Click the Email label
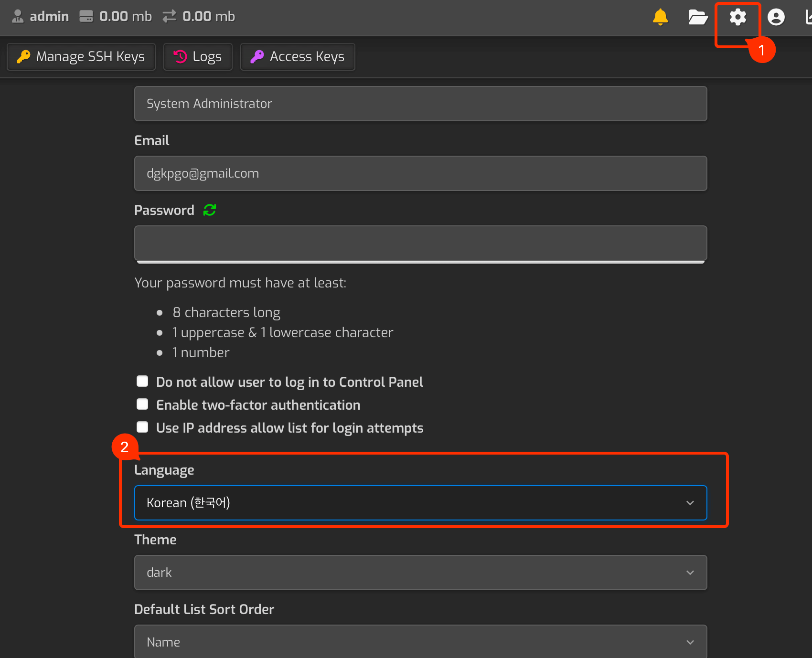 (x=152, y=140)
